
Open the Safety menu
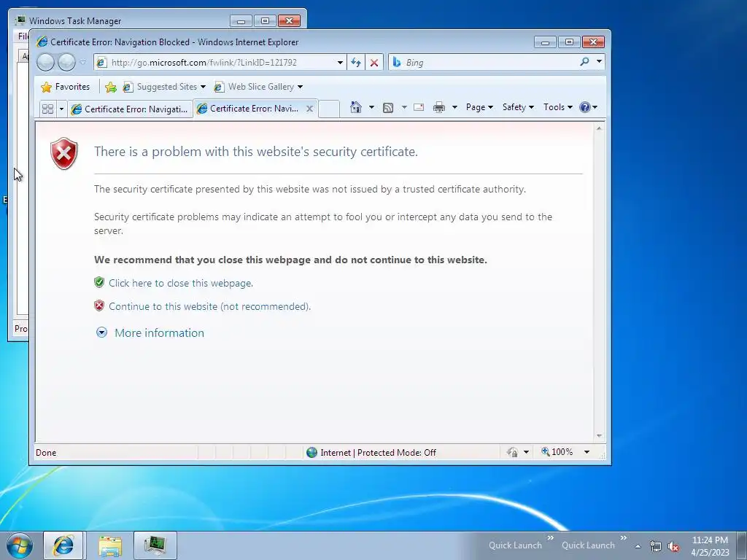coord(518,107)
